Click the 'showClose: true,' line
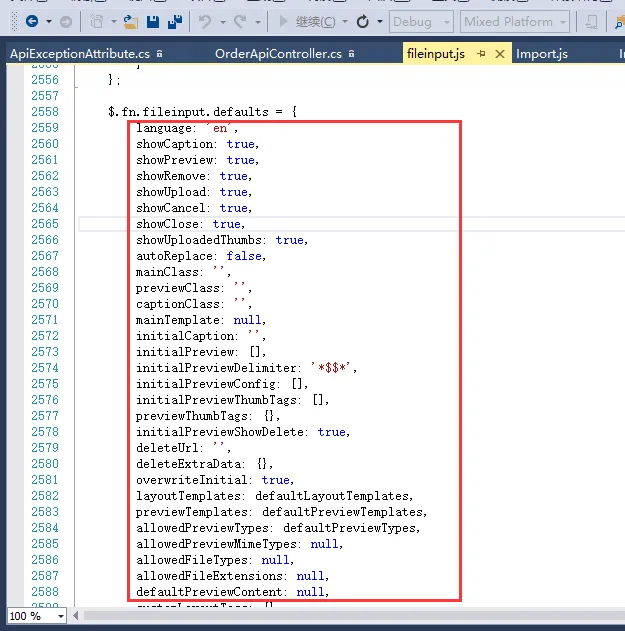The height and width of the screenshot is (631, 625). point(190,224)
